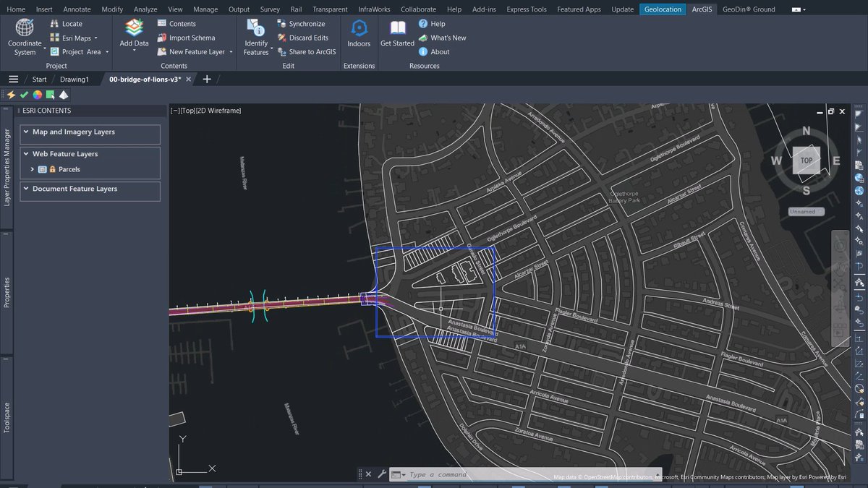868x488 pixels.
Task: Open the Add Data dropdown arrow
Action: click(x=133, y=50)
